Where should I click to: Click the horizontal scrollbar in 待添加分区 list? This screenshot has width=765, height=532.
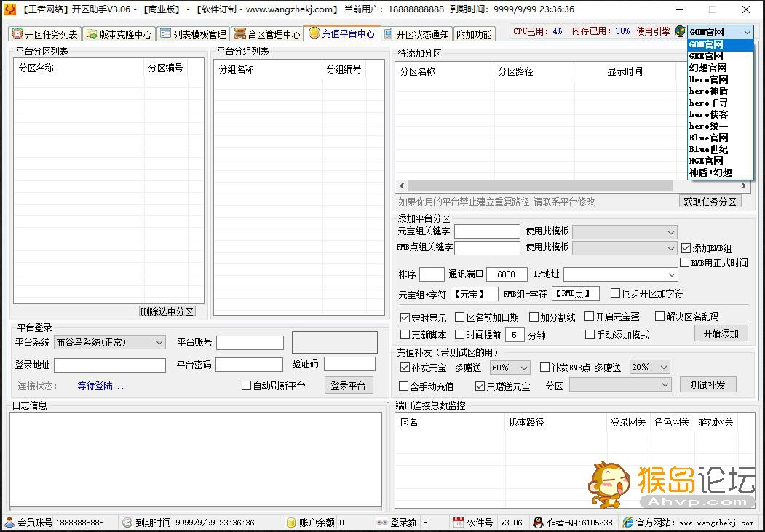(x=540, y=186)
